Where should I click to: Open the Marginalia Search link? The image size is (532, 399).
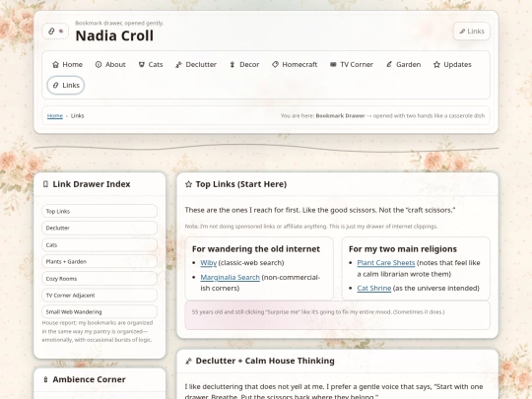(x=230, y=277)
